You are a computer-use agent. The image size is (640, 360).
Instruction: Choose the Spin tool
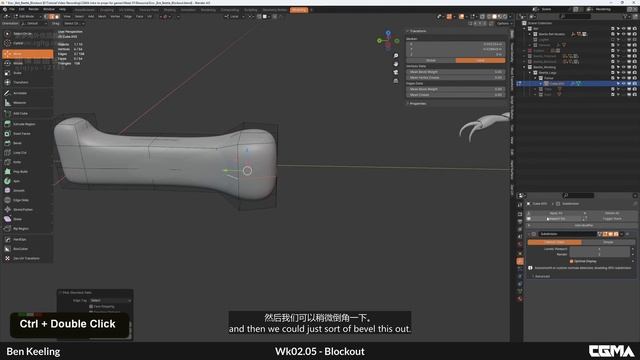pyautogui.click(x=27, y=181)
